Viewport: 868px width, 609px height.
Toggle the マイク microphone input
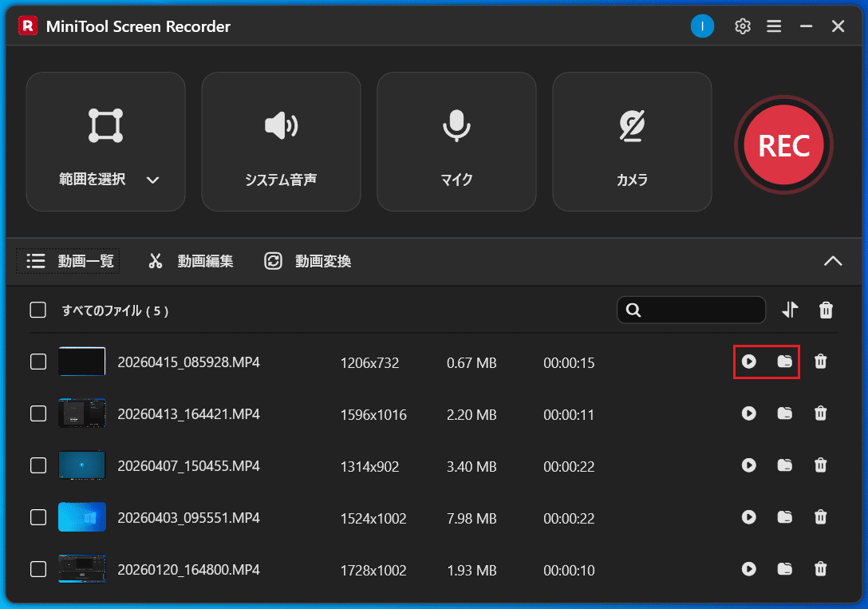[x=456, y=142]
